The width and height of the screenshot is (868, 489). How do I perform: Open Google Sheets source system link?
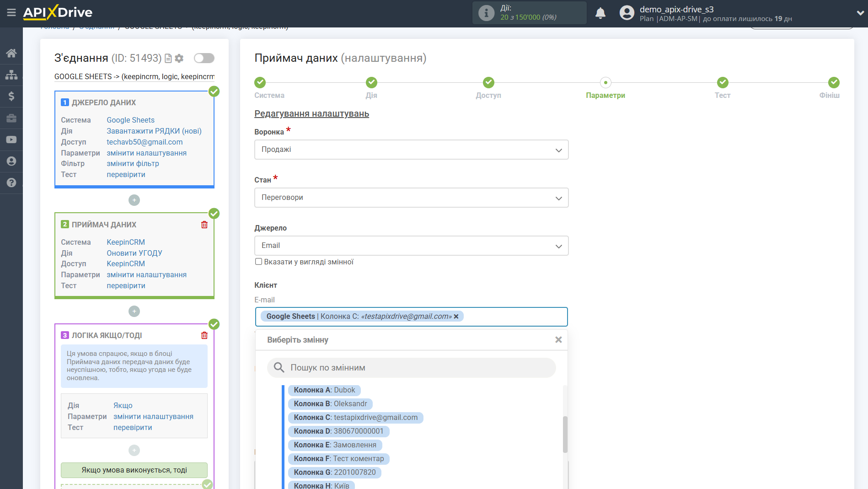(x=130, y=120)
